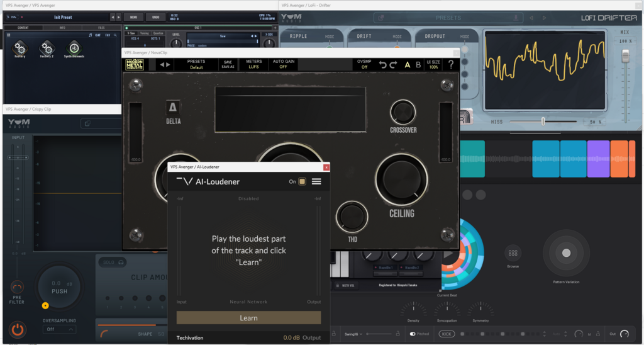The width and height of the screenshot is (644, 345).
Task: Click the Learn button in AI-Loudener
Action: [x=248, y=318]
